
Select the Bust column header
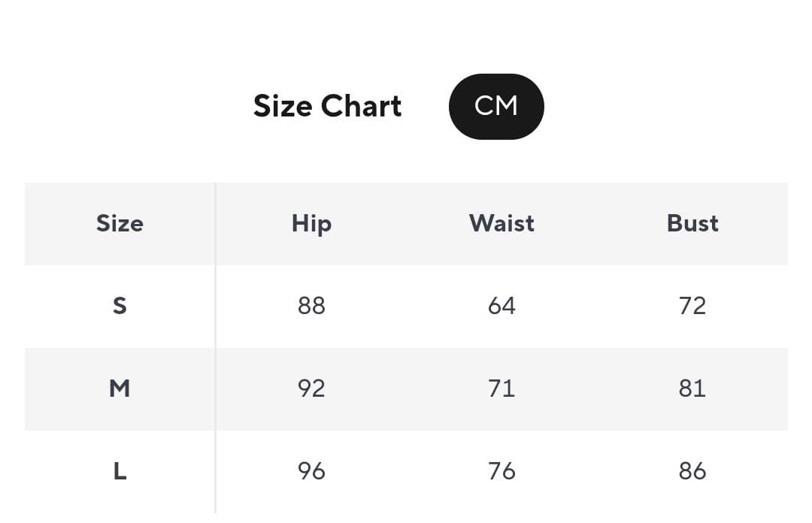coord(692,223)
